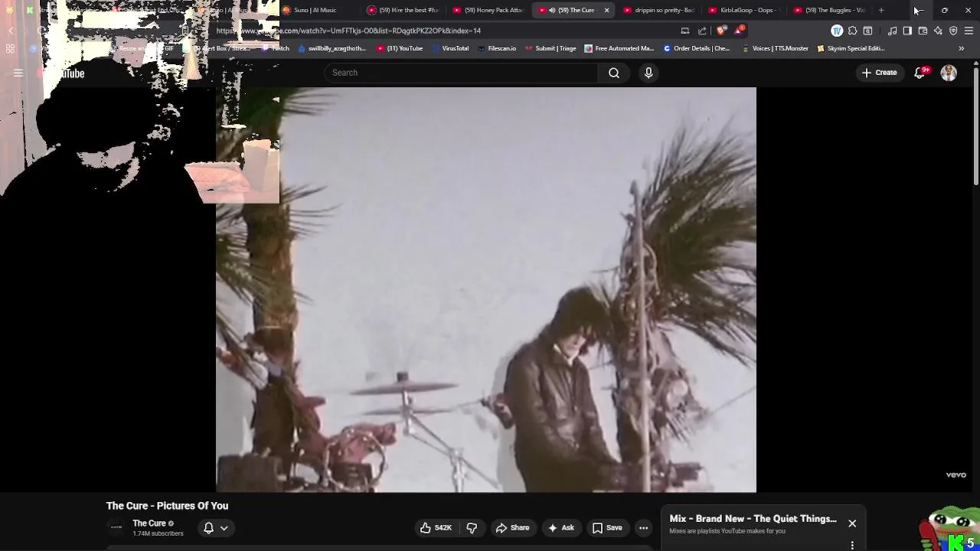Screen dimensions: 980x551
Task: Start voice search with microphone icon
Action: pos(648,73)
